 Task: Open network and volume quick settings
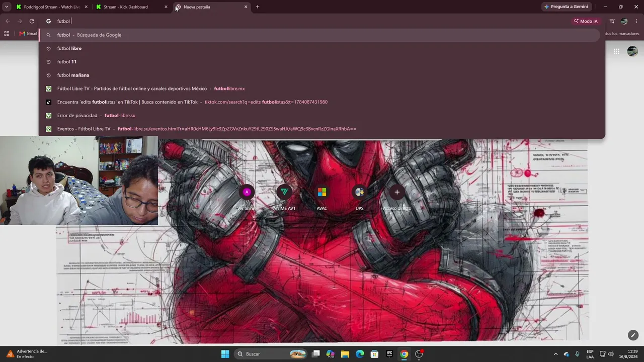point(607,354)
